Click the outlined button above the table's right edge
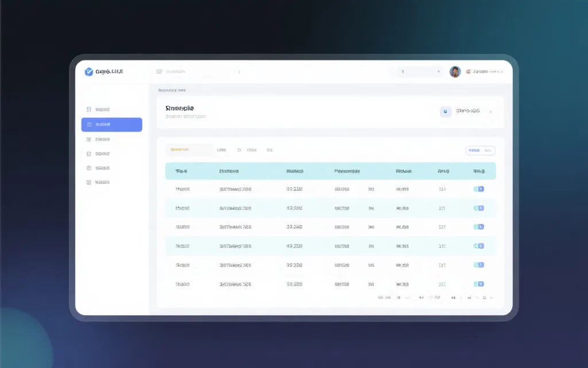 pyautogui.click(x=480, y=151)
